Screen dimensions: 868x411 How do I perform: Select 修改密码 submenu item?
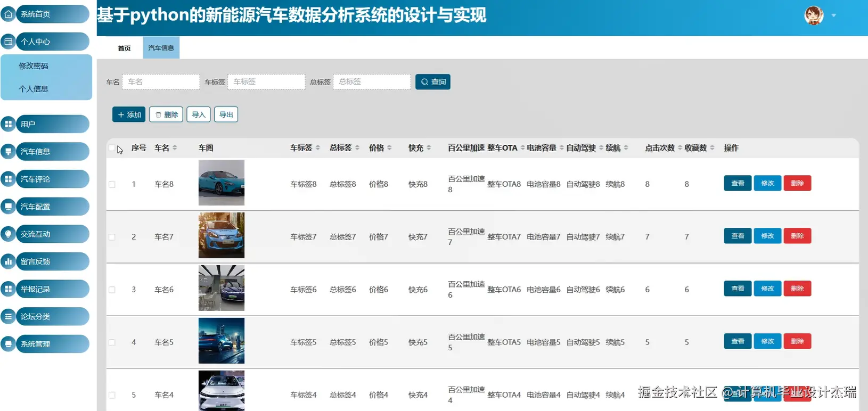(34, 66)
